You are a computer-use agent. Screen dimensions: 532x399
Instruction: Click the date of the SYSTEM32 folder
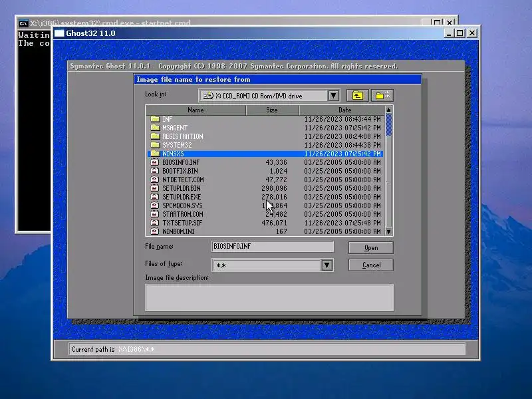(342, 145)
